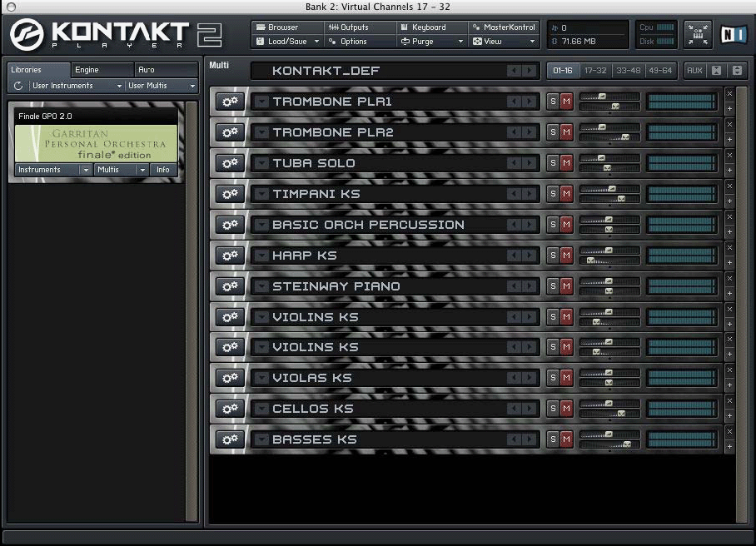Viewport: 756px width, 546px height.
Task: Switch to the Engine tab
Action: coord(102,70)
